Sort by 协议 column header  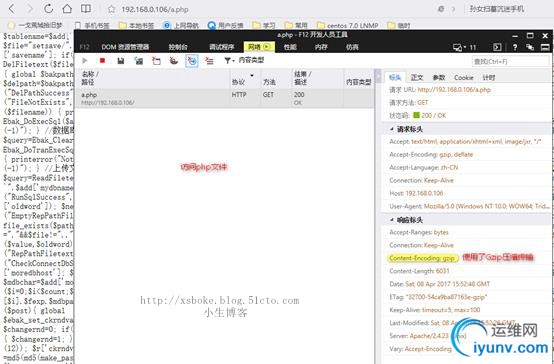point(245,78)
